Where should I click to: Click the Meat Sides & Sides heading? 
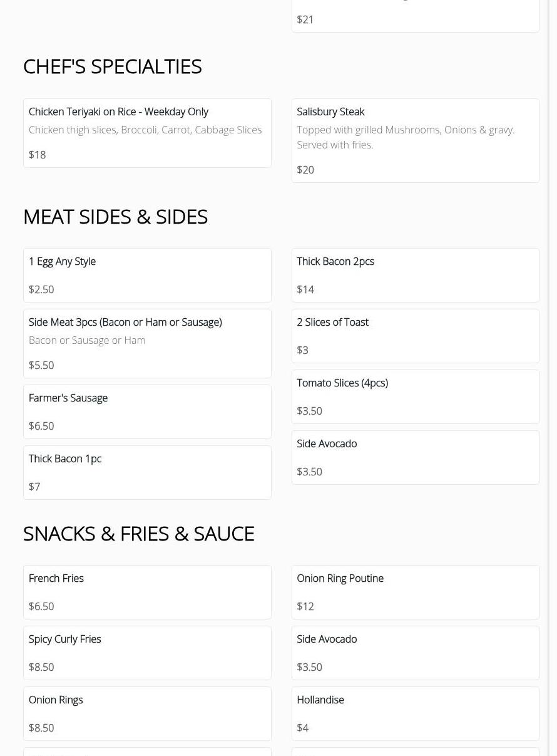pyautogui.click(x=115, y=217)
